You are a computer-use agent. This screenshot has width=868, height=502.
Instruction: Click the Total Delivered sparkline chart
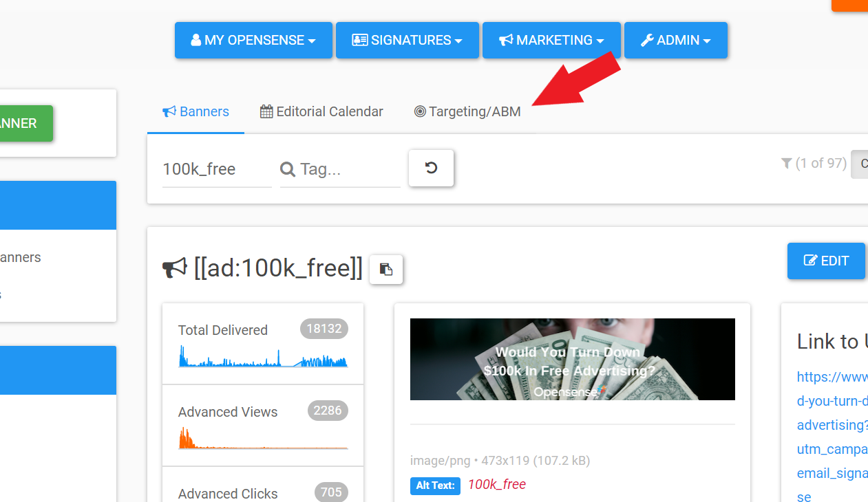263,356
